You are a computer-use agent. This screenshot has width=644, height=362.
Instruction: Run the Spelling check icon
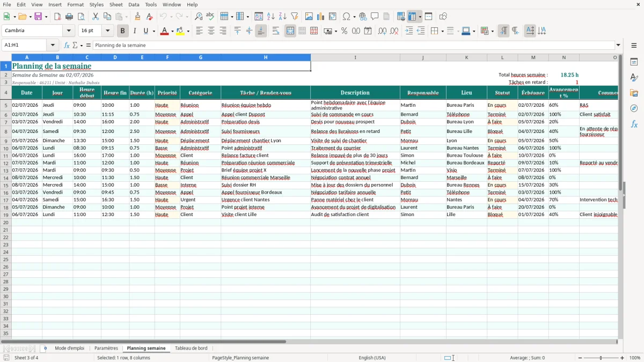point(210,17)
